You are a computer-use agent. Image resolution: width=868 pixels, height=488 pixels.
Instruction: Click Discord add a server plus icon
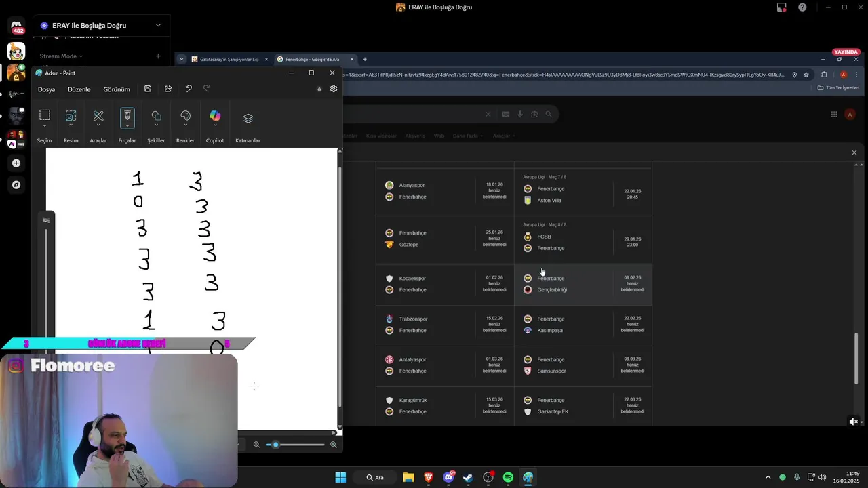pyautogui.click(x=16, y=163)
